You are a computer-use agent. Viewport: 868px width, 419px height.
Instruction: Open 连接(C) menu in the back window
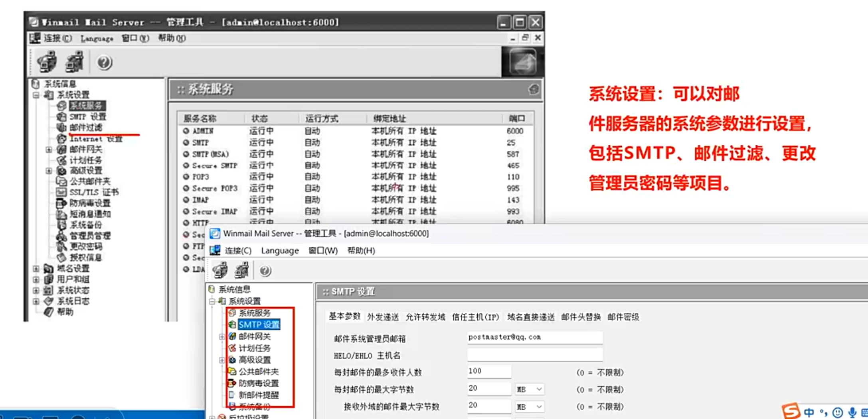[x=57, y=38]
